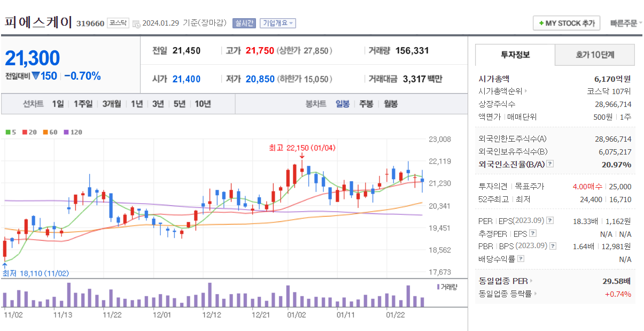The width and height of the screenshot is (644, 331).
Task: Click the 코스닥 107위 rank value
Action: click(x=609, y=91)
